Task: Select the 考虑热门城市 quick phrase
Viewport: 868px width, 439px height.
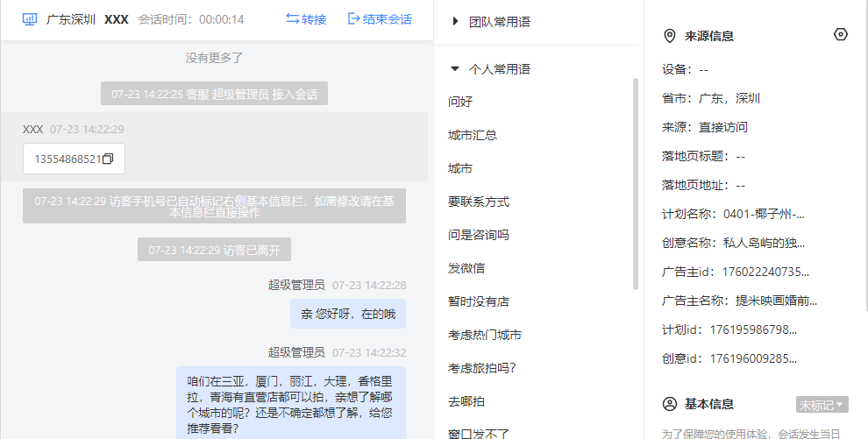Action: [485, 335]
